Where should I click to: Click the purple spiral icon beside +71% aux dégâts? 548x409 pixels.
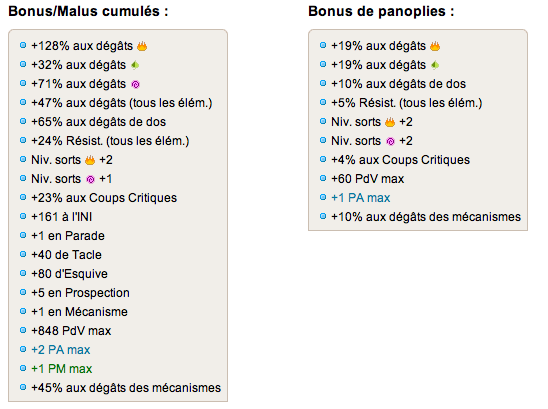tap(135, 84)
